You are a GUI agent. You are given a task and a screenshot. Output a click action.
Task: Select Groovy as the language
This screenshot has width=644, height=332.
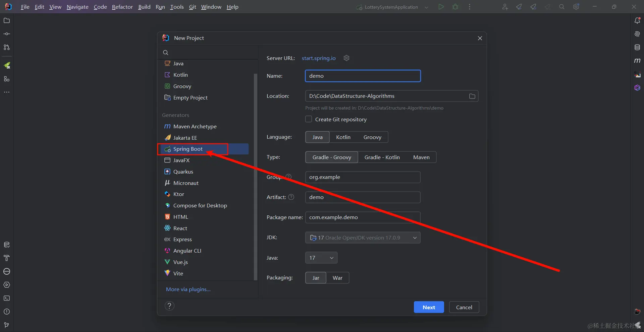pos(372,137)
